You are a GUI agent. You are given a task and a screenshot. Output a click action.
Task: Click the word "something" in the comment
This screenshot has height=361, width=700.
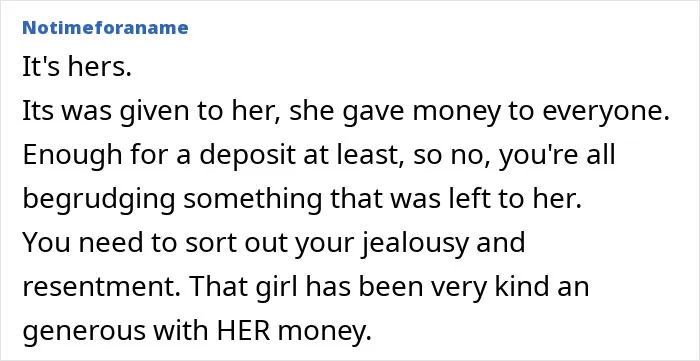252,200
